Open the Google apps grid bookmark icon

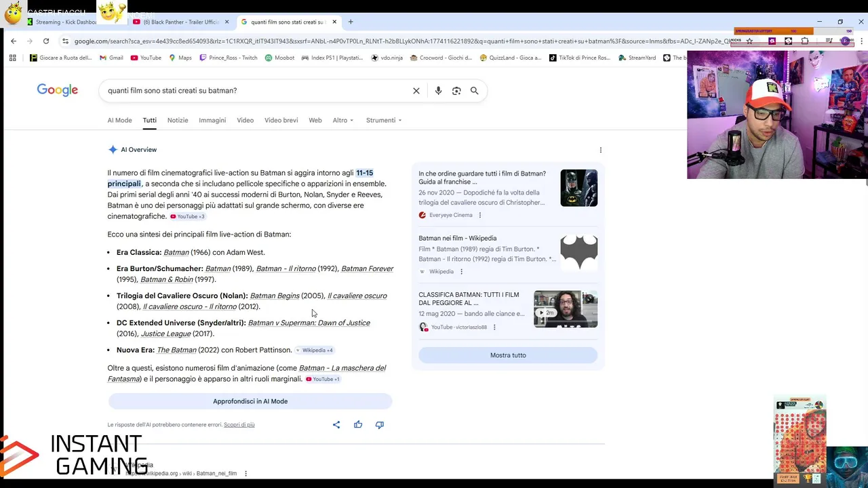tap(12, 58)
